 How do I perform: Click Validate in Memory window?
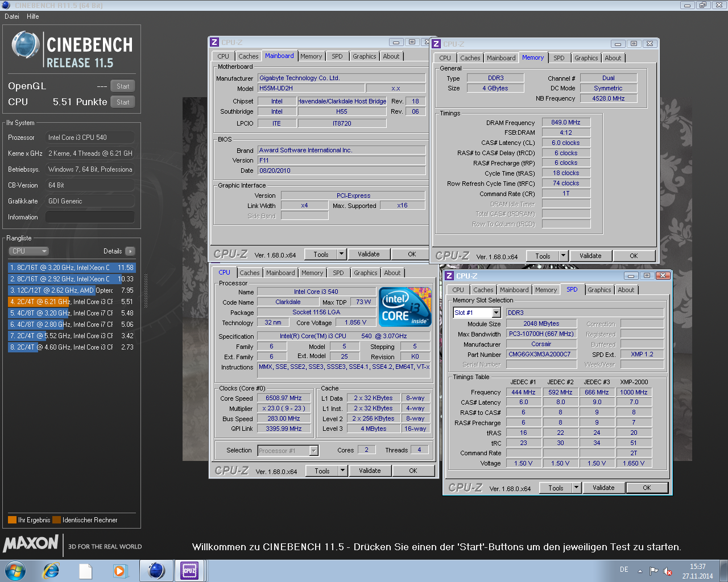(590, 256)
